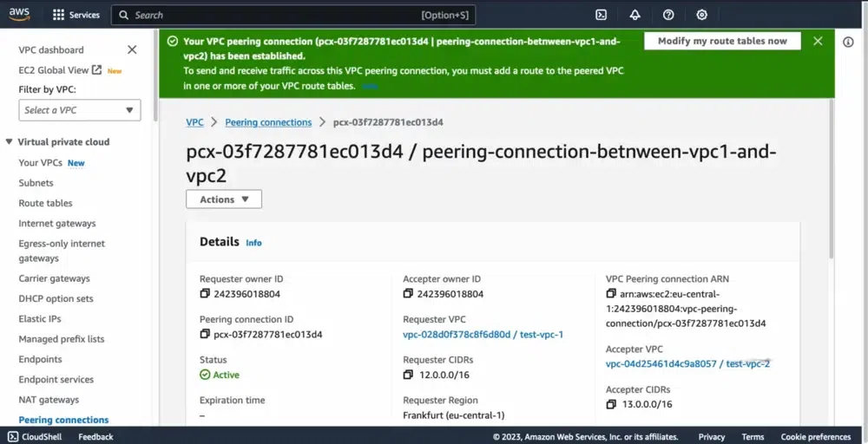This screenshot has height=444, width=868.
Task: Open CloudShell from top bar icon
Action: 602,15
